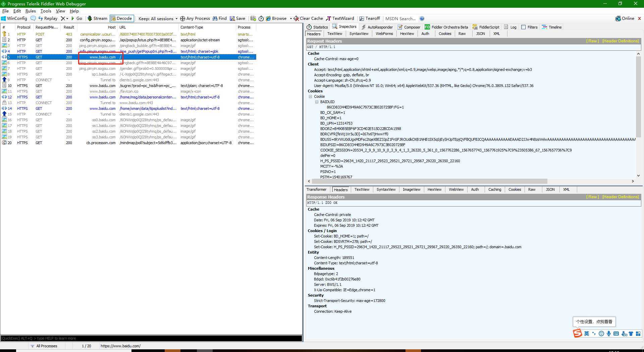
Task: Toggle the Decode option
Action: pyautogui.click(x=121, y=18)
